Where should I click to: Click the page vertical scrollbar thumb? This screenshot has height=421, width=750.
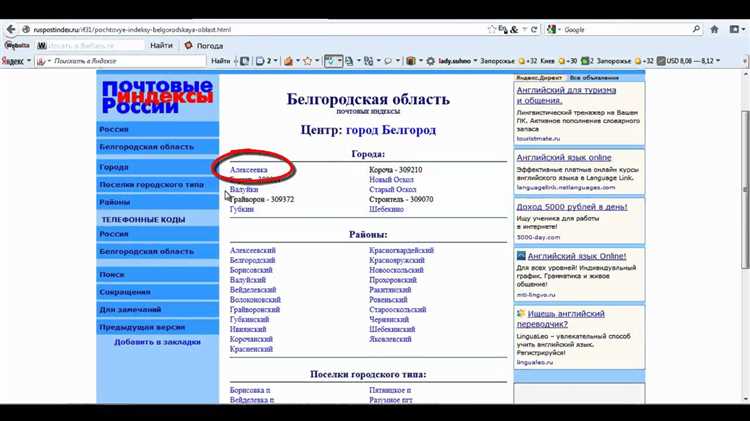coord(745,189)
